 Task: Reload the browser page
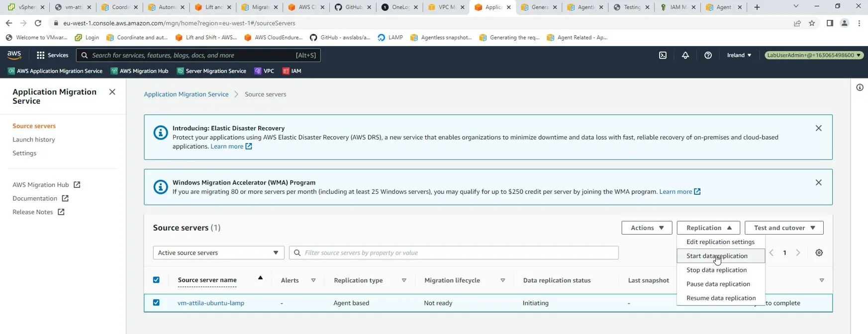coord(38,23)
